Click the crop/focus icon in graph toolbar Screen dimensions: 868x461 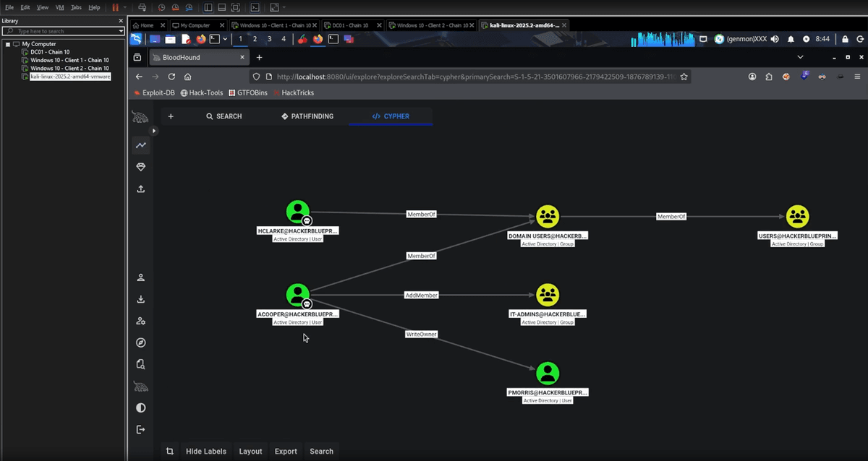click(169, 451)
